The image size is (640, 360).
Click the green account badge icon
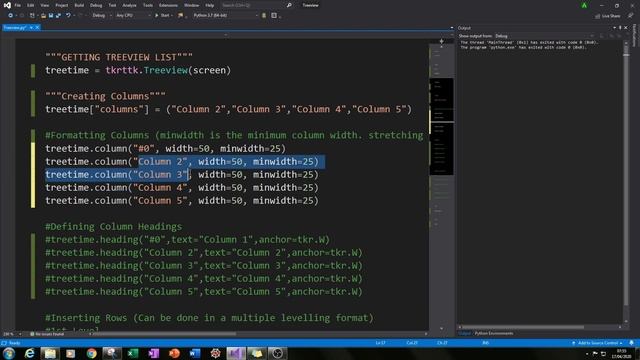[584, 5]
